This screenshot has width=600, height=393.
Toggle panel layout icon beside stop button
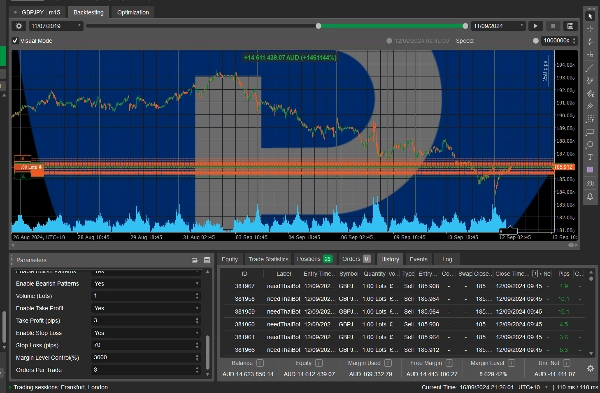coord(570,26)
